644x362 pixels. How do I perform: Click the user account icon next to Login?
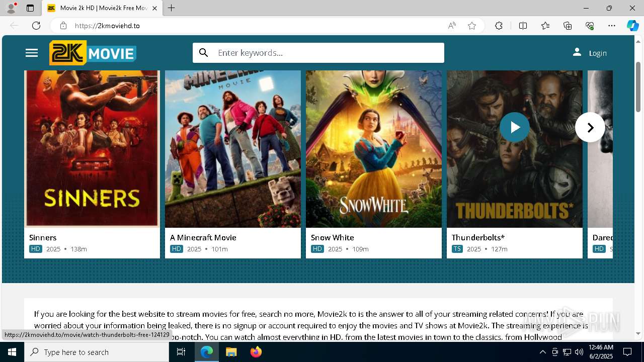coord(577,52)
